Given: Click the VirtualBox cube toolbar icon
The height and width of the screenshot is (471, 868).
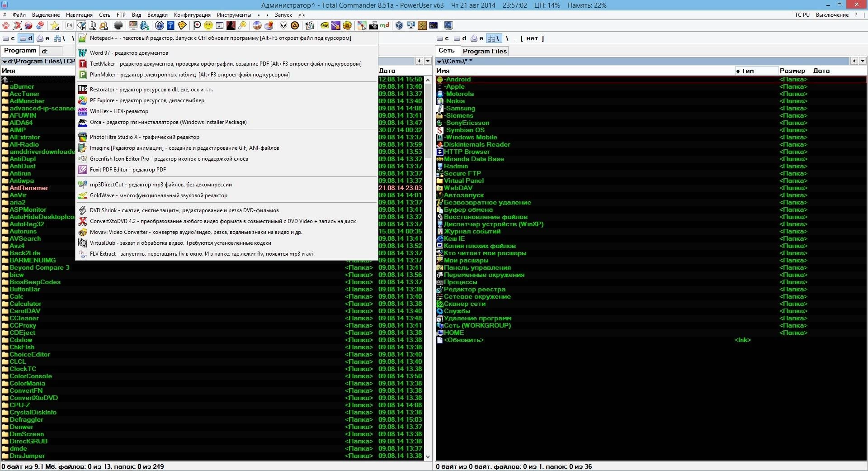Looking at the screenshot, I should [399, 25].
